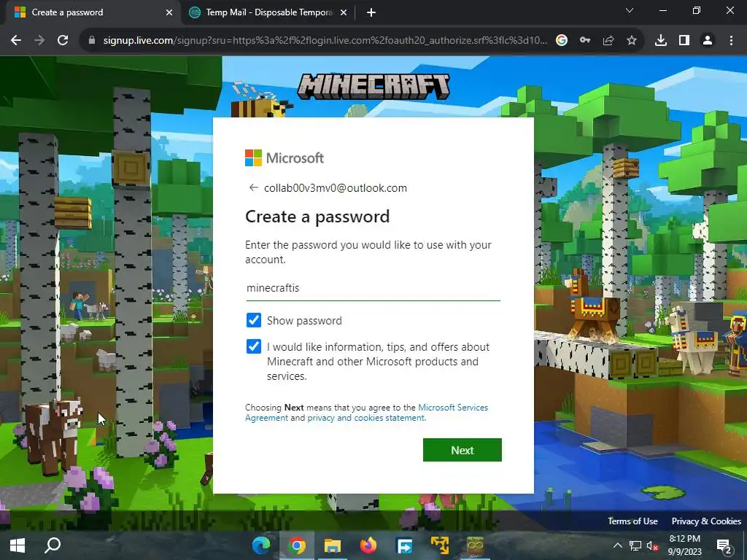
Task: Open the taskbar clock and date
Action: tap(684, 545)
